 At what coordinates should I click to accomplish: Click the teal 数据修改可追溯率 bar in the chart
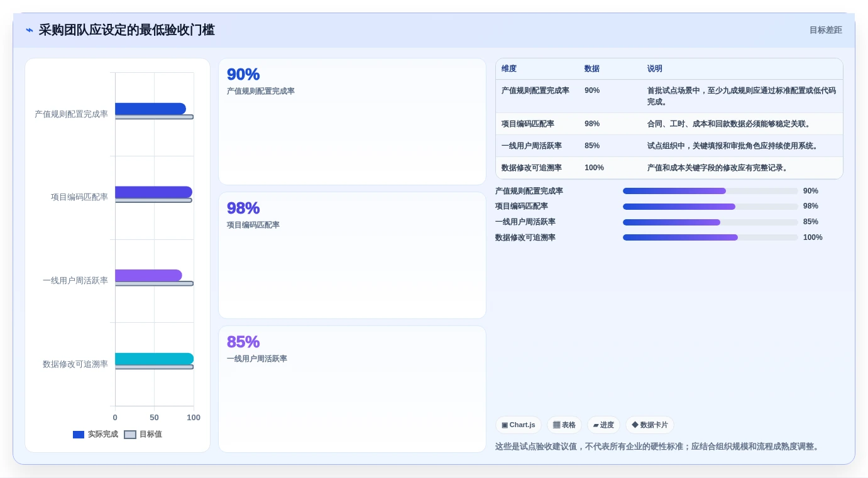[154, 359]
